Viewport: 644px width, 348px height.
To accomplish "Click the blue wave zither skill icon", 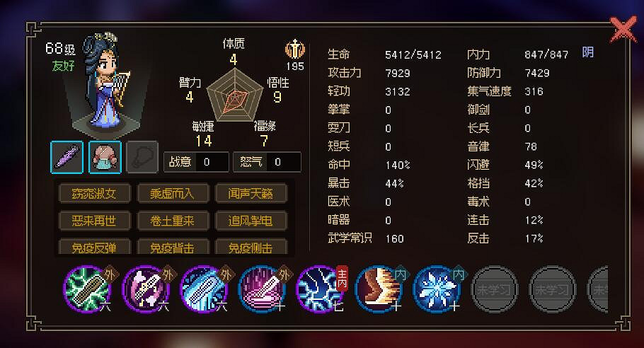I will pos(203,289).
